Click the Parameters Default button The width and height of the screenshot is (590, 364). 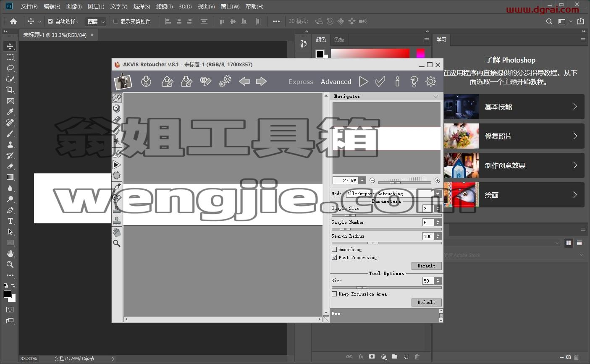click(426, 266)
